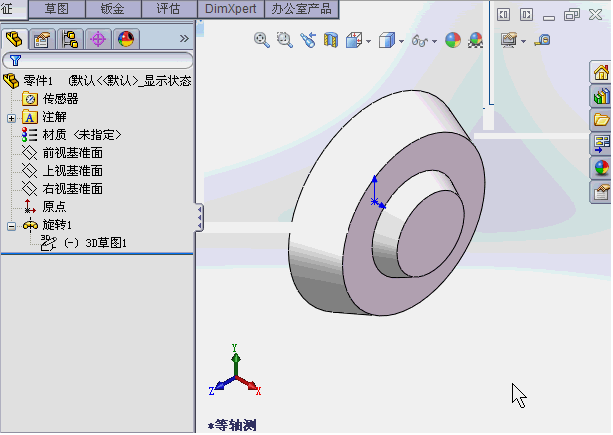
Task: Click Zoom to Area icon
Action: pos(285,40)
